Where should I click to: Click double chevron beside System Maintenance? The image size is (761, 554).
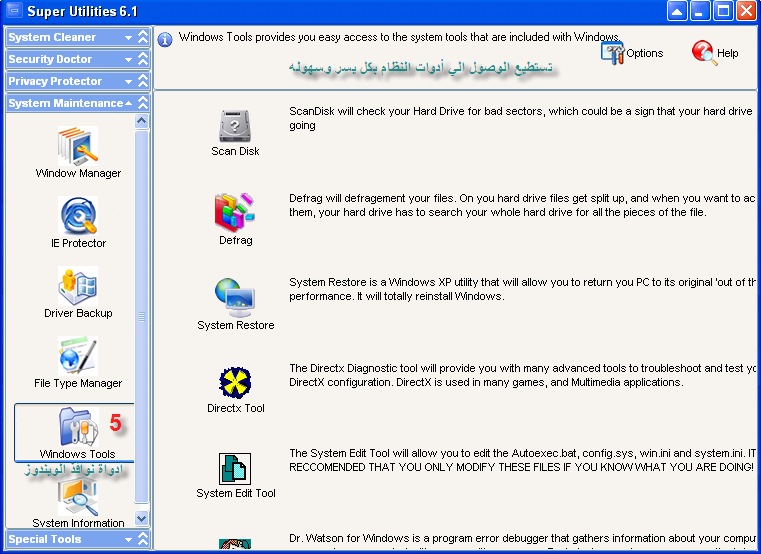[x=143, y=102]
